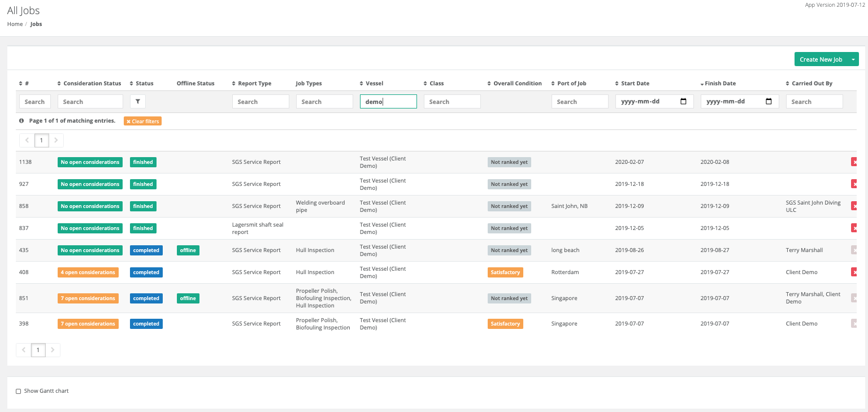This screenshot has width=868, height=412.
Task: Expand the Create New Job dropdown arrow
Action: point(853,59)
